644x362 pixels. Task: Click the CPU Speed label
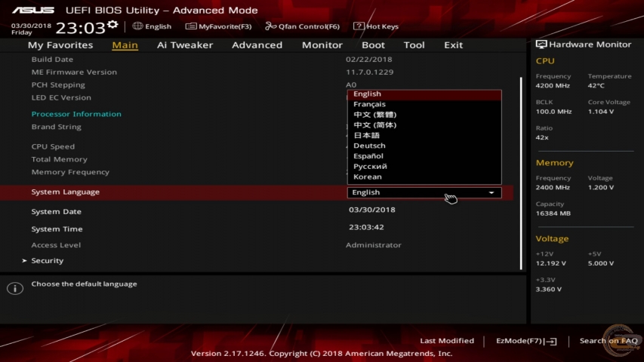(53, 146)
